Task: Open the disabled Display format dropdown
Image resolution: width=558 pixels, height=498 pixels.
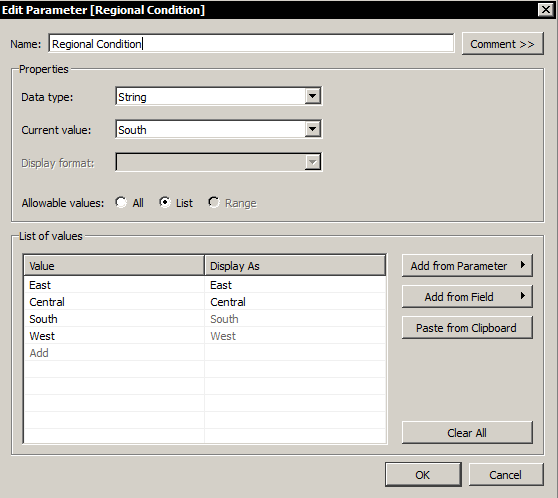Action: point(219,162)
